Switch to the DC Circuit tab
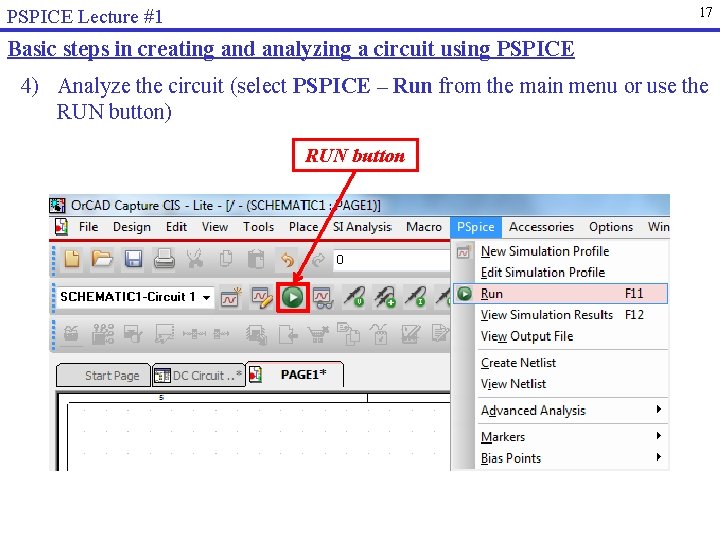This screenshot has width=720, height=540. pos(198,376)
